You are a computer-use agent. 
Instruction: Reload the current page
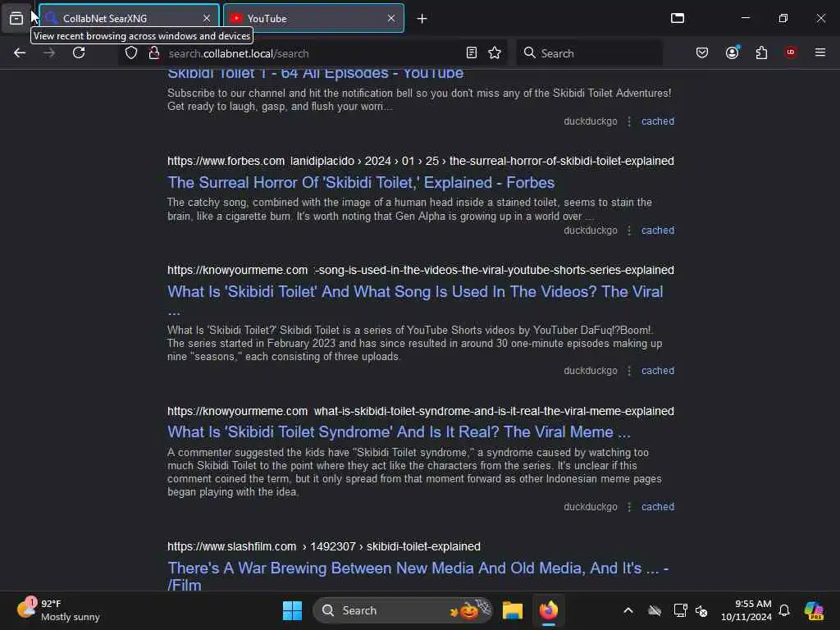pyautogui.click(x=79, y=53)
